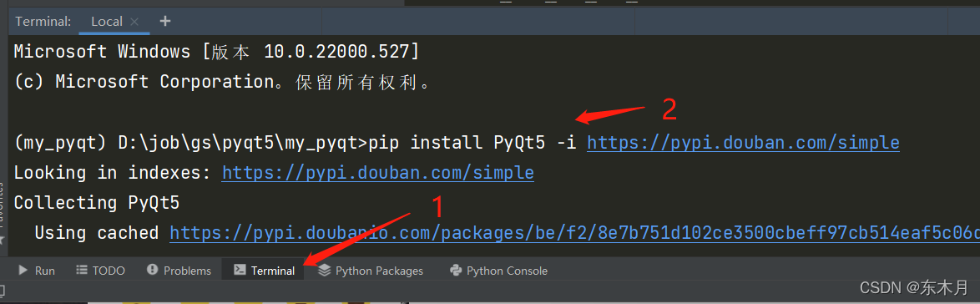980x304 pixels.
Task: Open the Problems tool window
Action: (x=179, y=271)
